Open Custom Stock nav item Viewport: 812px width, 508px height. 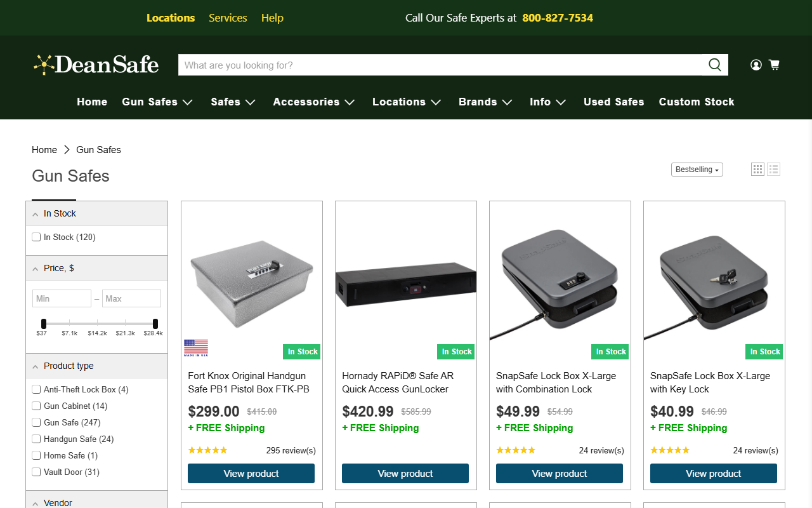coord(697,102)
